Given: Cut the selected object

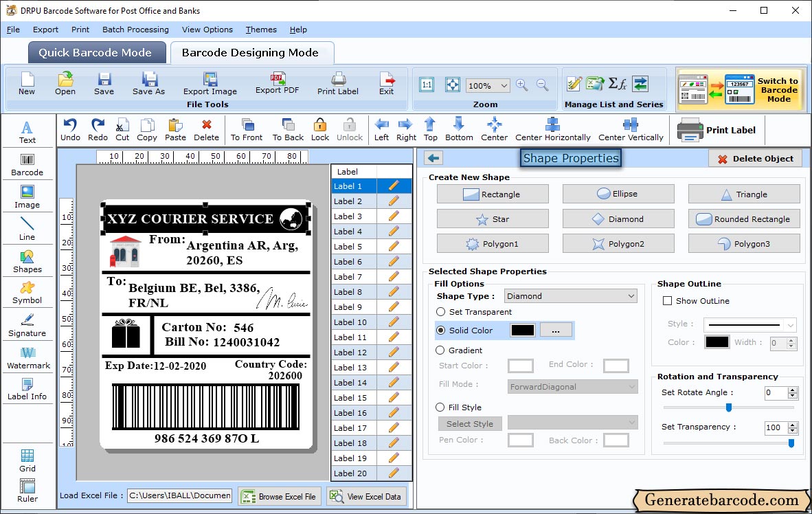Looking at the screenshot, I should [x=122, y=130].
